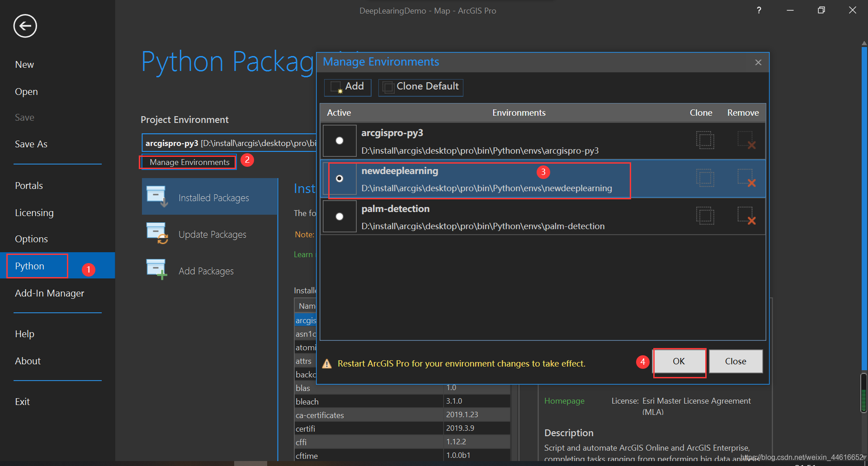
Task: Click the Homepage link
Action: tap(564, 401)
